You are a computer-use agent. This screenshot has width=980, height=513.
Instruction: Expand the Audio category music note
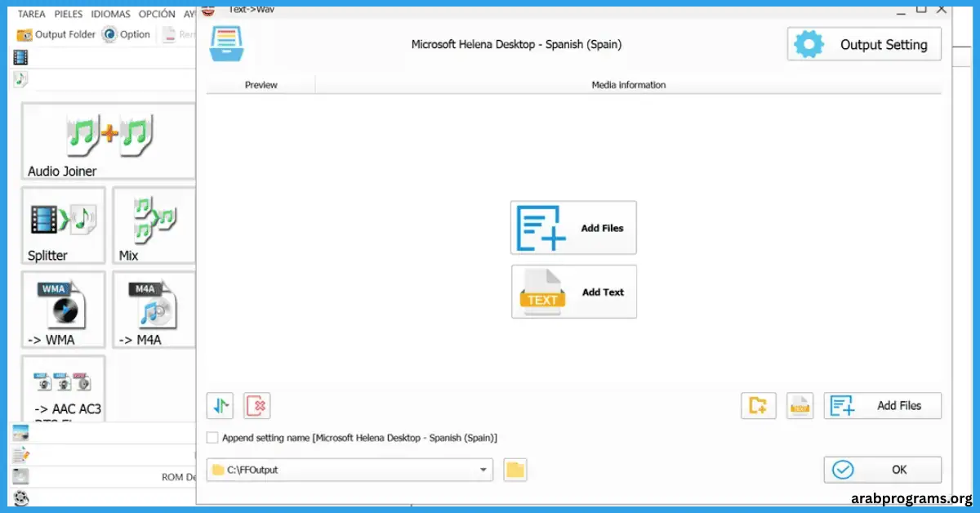pos(20,79)
